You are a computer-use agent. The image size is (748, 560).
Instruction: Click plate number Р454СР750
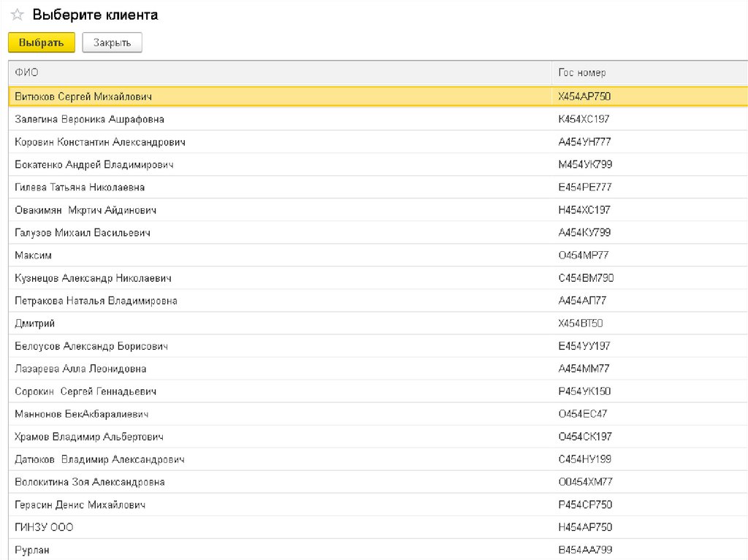(x=585, y=505)
